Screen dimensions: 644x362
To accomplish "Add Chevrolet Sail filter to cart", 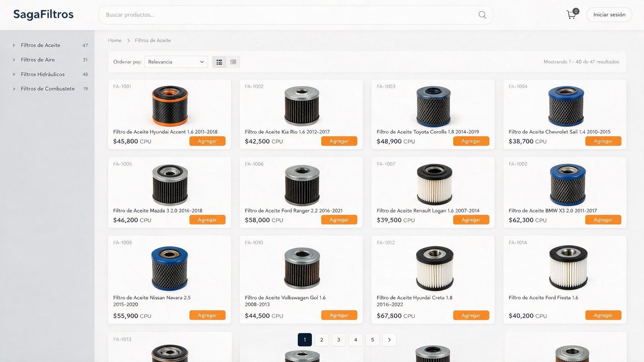I will click(x=603, y=141).
